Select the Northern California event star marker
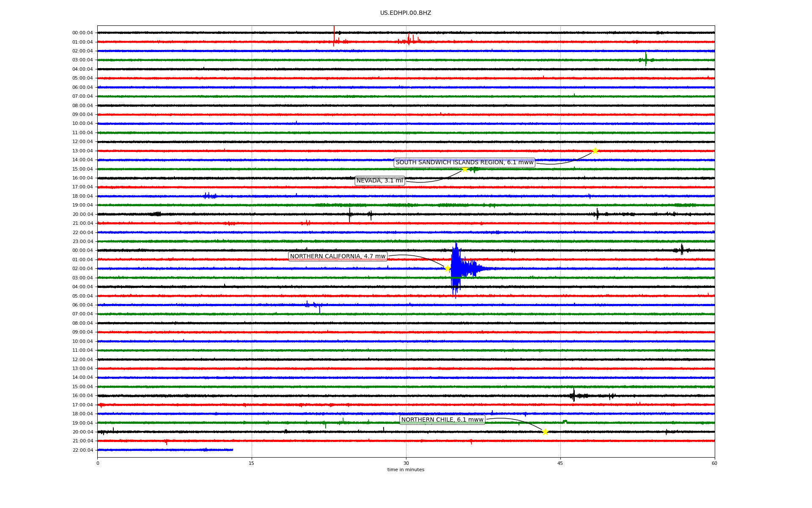The width and height of the screenshot is (812, 508). [447, 268]
